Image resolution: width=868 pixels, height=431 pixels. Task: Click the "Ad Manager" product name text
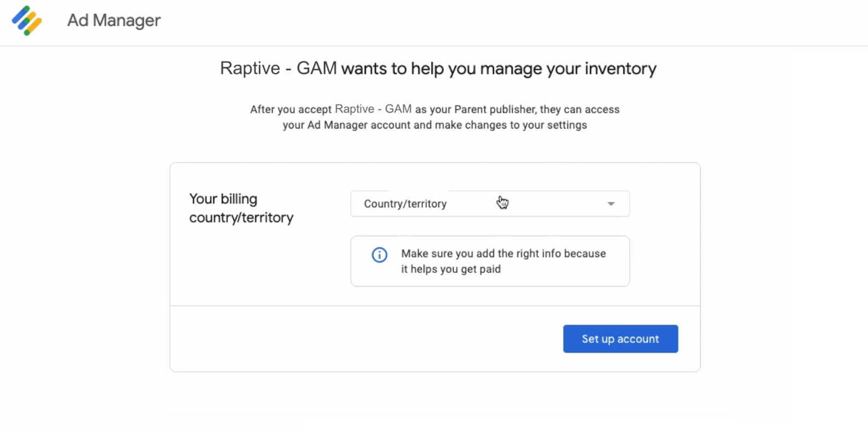[114, 20]
